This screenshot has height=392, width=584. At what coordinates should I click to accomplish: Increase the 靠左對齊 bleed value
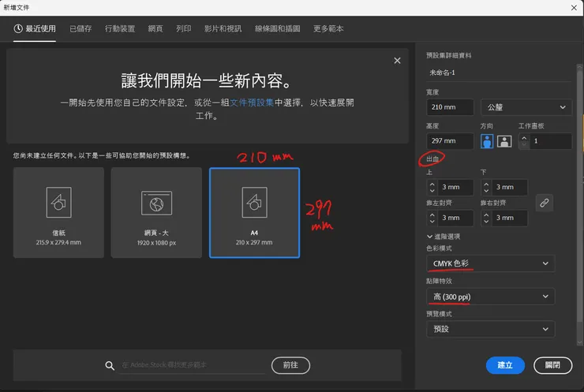pos(432,215)
